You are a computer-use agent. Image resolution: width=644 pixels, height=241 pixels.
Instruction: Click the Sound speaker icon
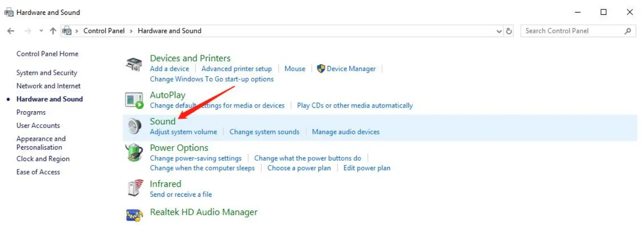click(134, 126)
